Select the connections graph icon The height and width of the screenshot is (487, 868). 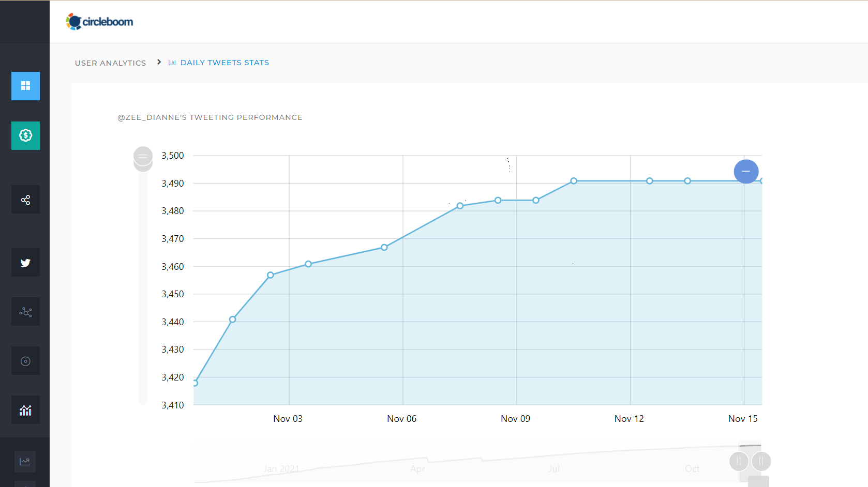point(25,311)
